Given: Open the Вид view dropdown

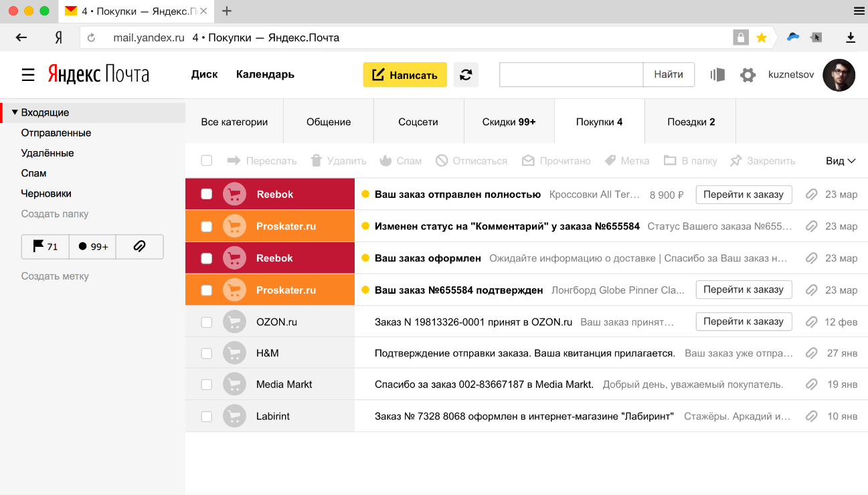Looking at the screenshot, I should click(x=841, y=161).
